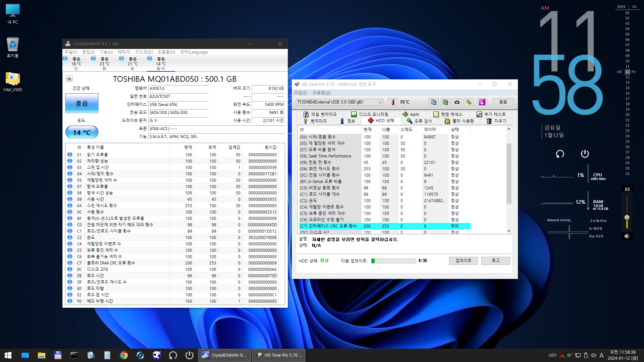This screenshot has height=362, width=644.
Task: Open the 파일(F) menu in CrystalDiskInfo
Action: (71, 52)
